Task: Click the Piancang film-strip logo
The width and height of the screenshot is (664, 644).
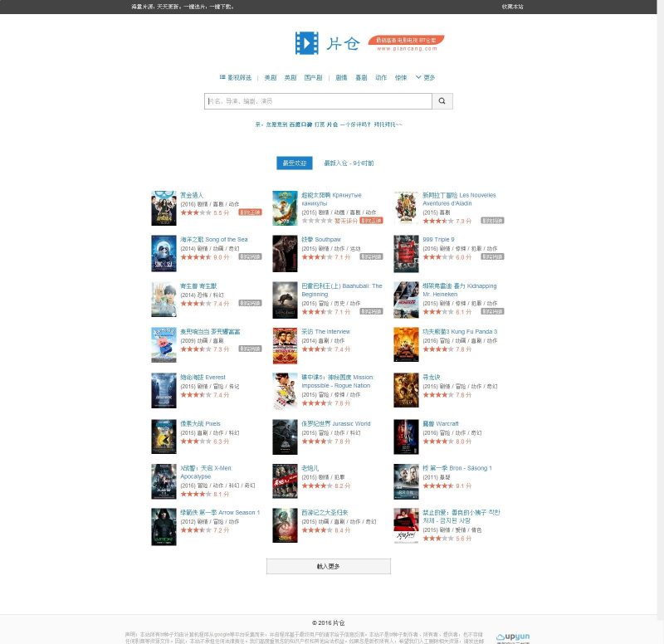Action: pos(306,43)
